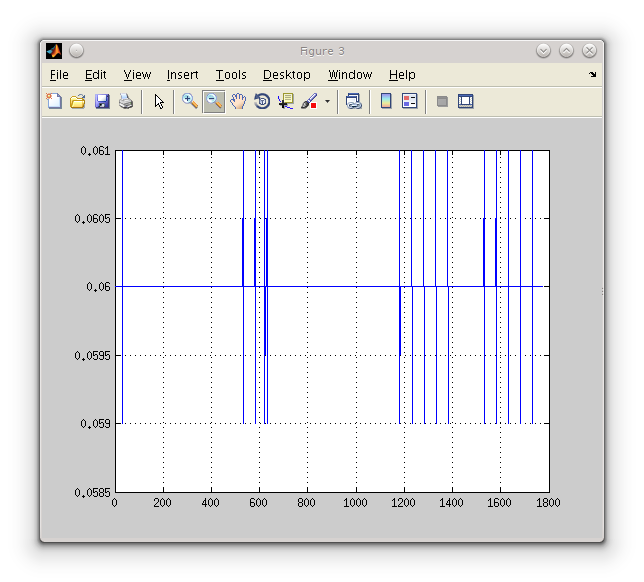
Task: Open the Insert menu
Action: [182, 75]
